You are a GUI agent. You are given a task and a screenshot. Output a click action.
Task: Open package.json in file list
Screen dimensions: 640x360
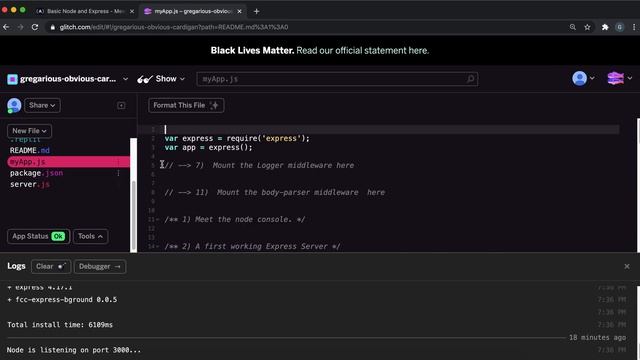36,173
